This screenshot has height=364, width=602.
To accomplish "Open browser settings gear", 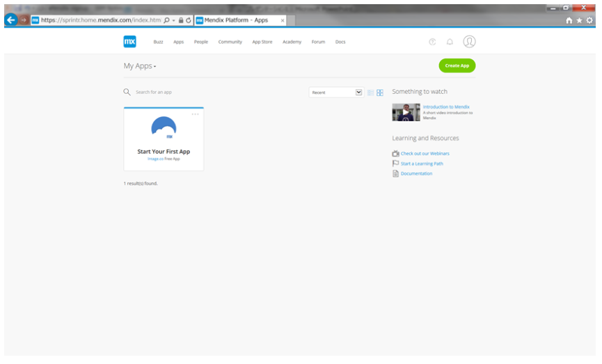I will [x=589, y=20].
